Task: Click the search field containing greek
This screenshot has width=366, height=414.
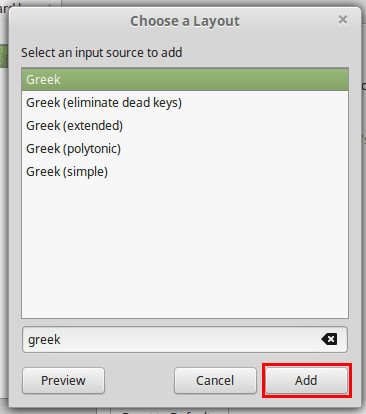Action: point(185,340)
